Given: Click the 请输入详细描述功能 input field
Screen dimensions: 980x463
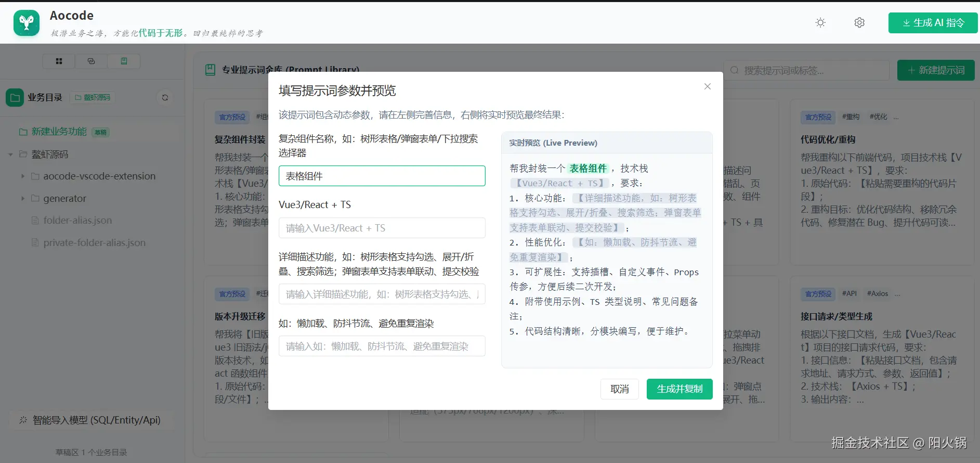Looking at the screenshot, I should tap(382, 294).
